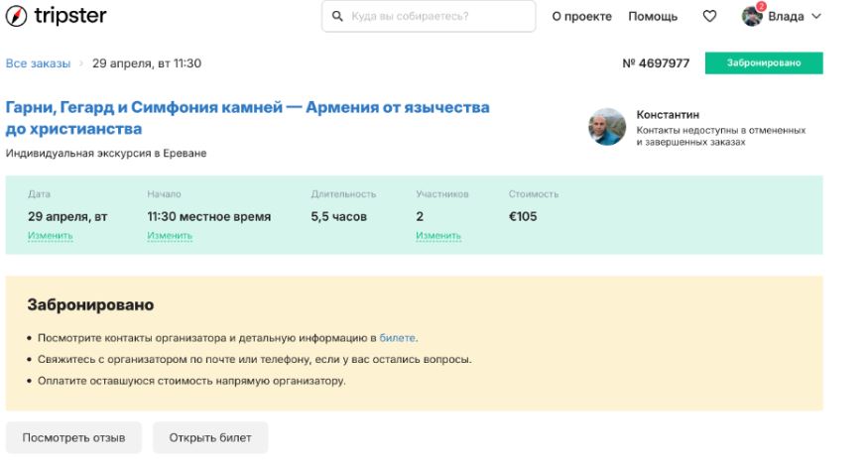Click Konstantin's guide profile photo

point(607,127)
